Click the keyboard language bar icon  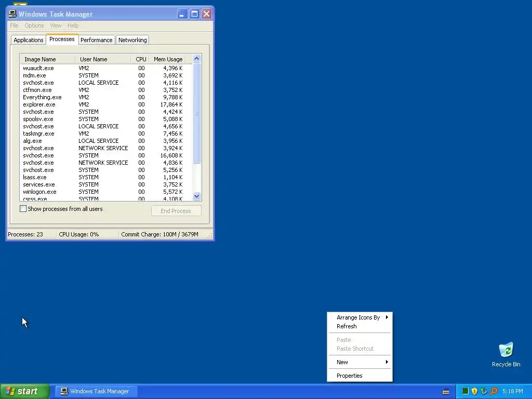point(446,392)
